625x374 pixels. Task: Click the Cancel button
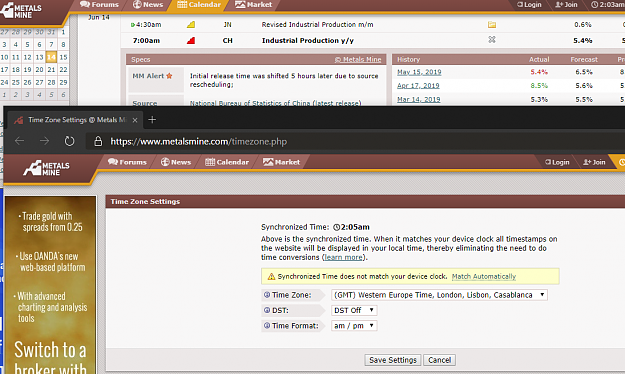coord(439,360)
